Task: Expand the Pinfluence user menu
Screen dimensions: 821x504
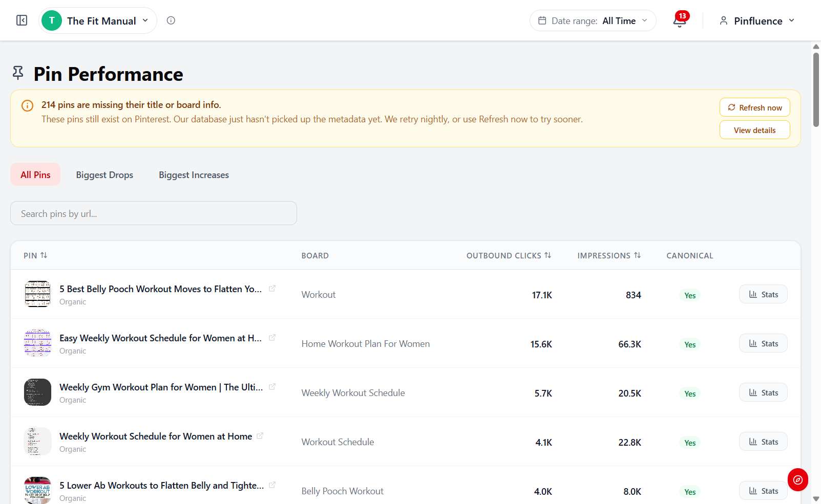Action: coord(757,21)
